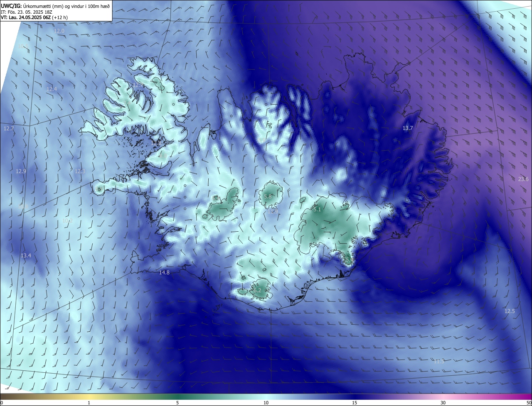Click the 12.5 value label

pos(510,311)
